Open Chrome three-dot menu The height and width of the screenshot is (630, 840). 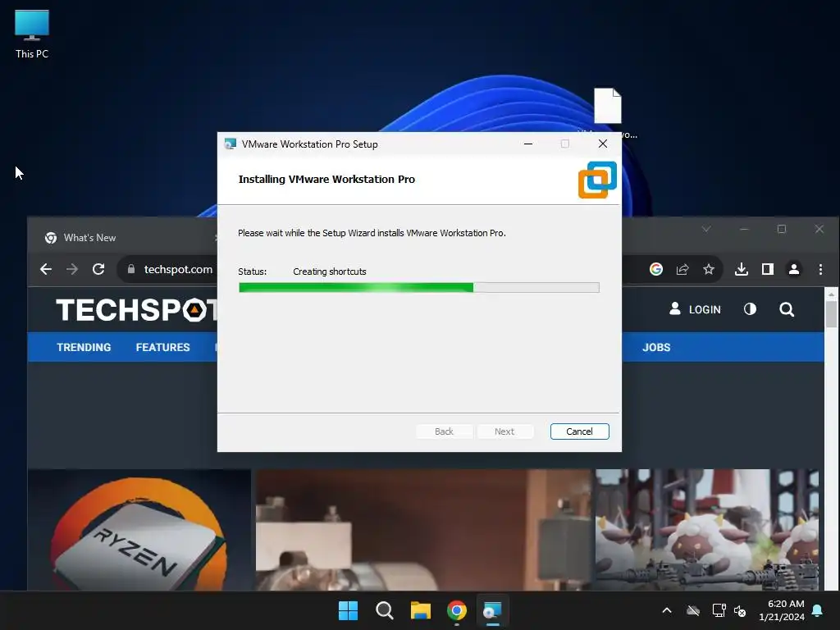[820, 269]
